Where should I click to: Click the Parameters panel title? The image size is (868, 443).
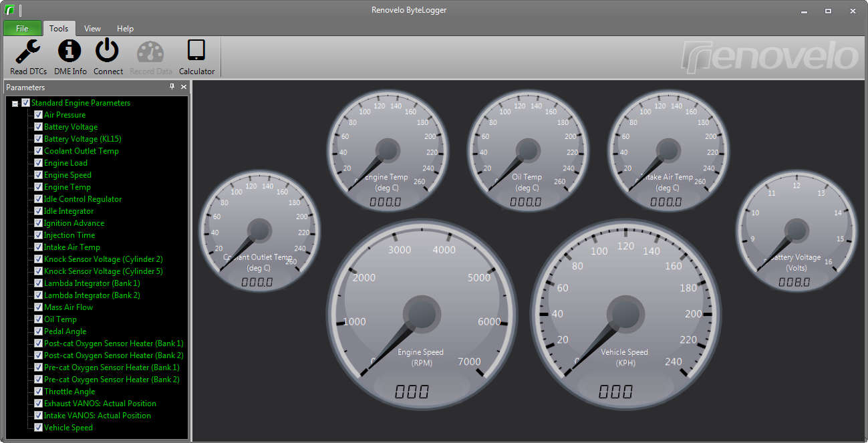pyautogui.click(x=25, y=88)
